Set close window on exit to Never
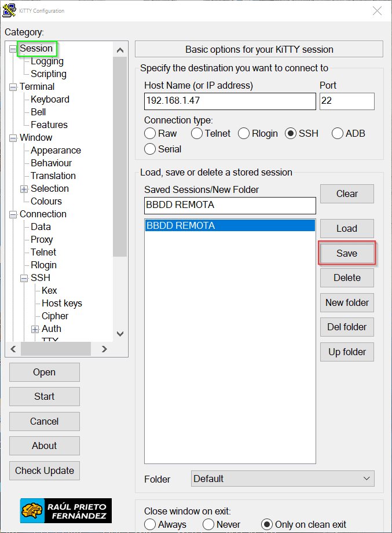392x533 pixels. tap(208, 524)
